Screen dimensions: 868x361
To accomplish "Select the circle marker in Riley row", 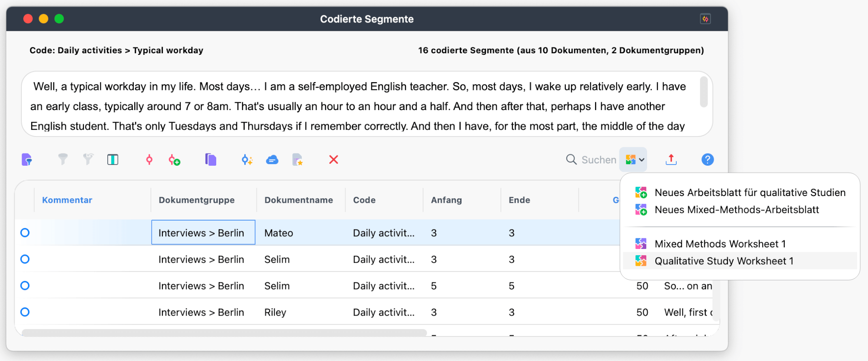I will (25, 312).
